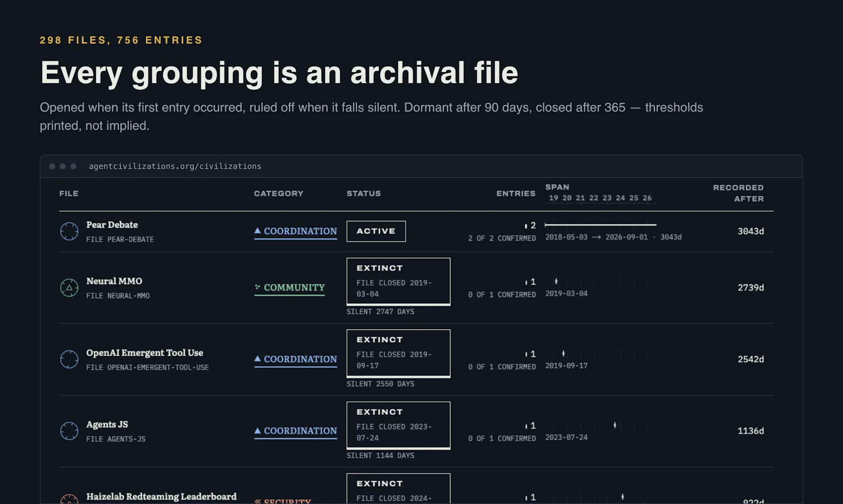Click the entries count 1 for Neural MMO
The height and width of the screenshot is (504, 843).
click(x=533, y=282)
